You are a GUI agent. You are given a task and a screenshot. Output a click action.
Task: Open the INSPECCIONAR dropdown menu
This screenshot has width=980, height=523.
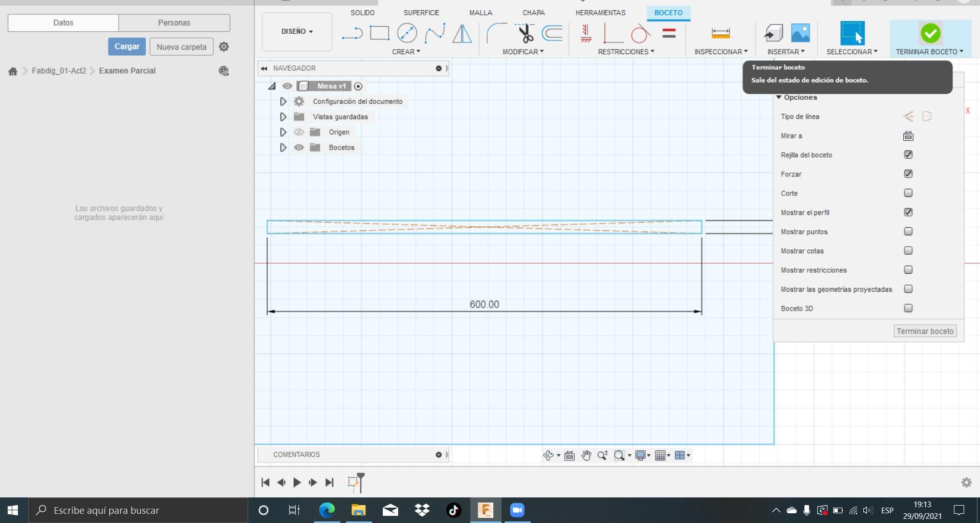click(721, 52)
